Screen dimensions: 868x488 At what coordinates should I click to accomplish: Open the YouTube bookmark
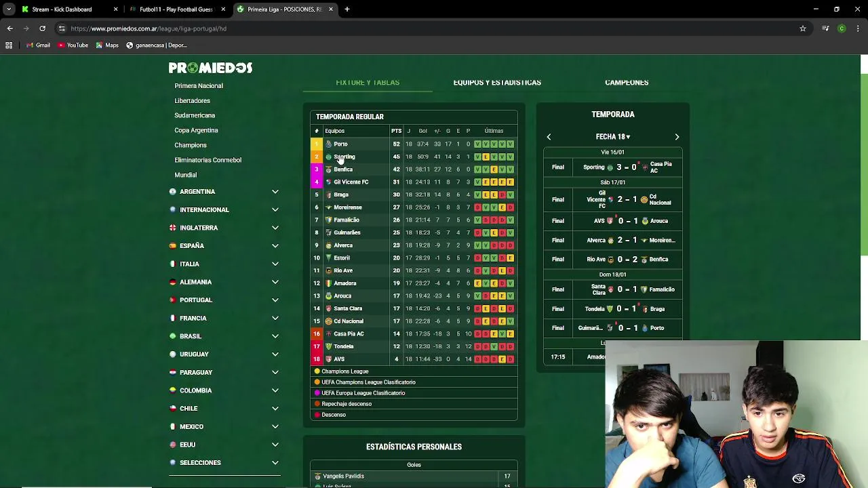click(73, 45)
